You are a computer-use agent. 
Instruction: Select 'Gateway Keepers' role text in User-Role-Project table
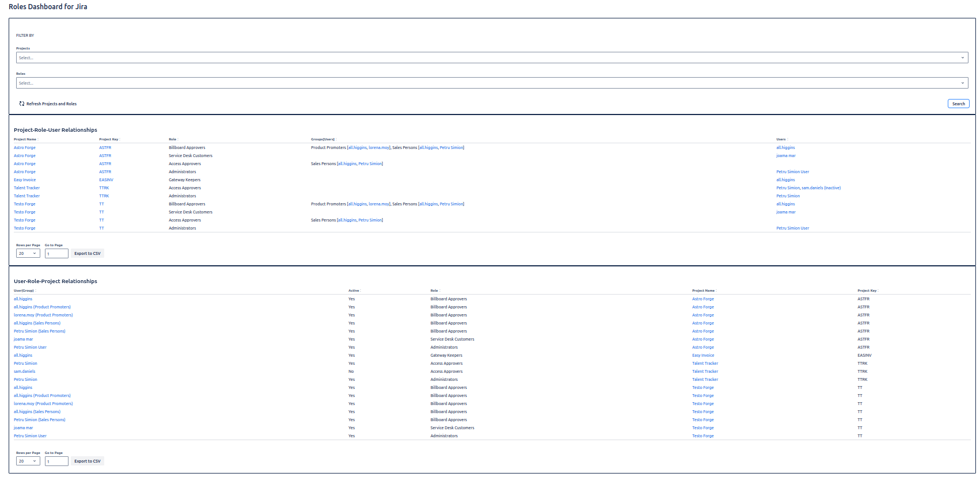click(446, 356)
